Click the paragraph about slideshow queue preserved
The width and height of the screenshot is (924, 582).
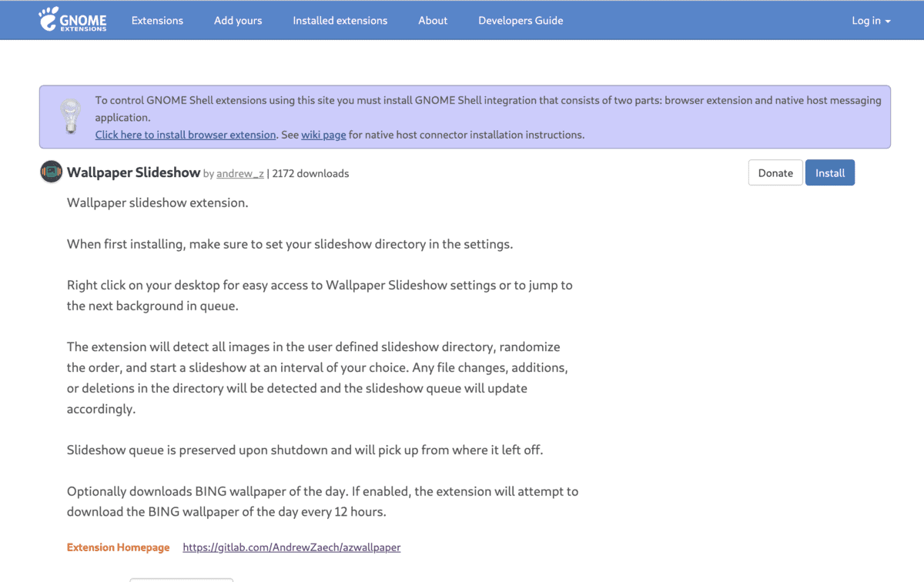305,450
